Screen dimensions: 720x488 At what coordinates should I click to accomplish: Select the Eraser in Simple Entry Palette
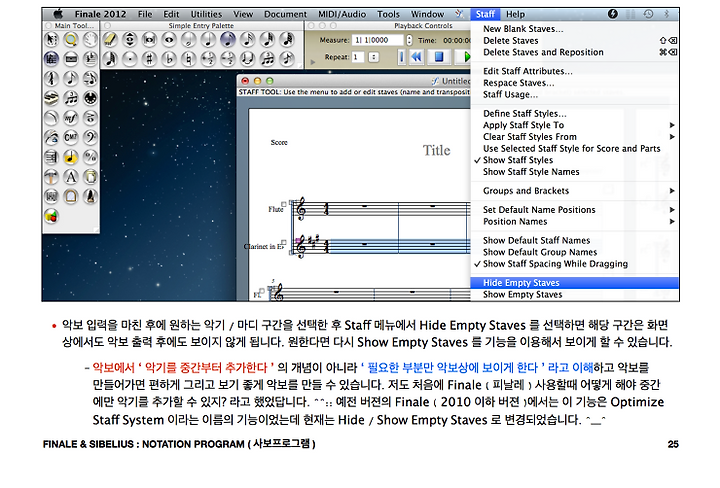(x=110, y=40)
